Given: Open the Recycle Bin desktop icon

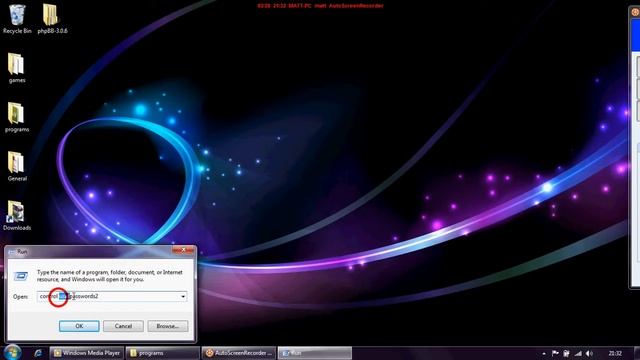Looking at the screenshot, I should pyautogui.click(x=17, y=19).
